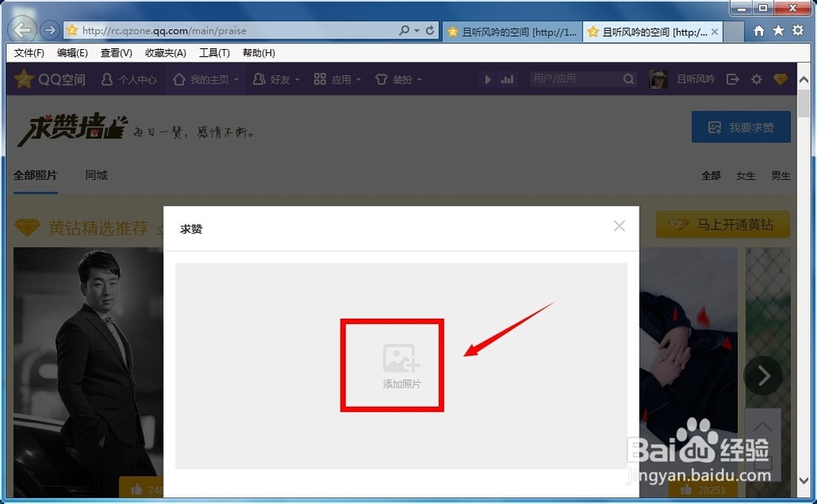The image size is (817, 504).
Task: Expand the 好友 dropdown menu
Action: point(276,79)
